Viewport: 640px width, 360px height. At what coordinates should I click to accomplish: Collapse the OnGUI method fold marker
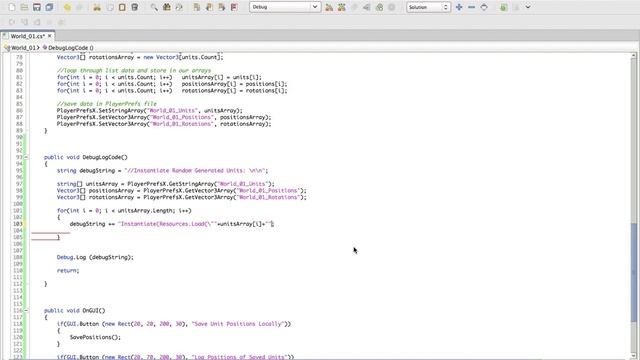click(26, 311)
